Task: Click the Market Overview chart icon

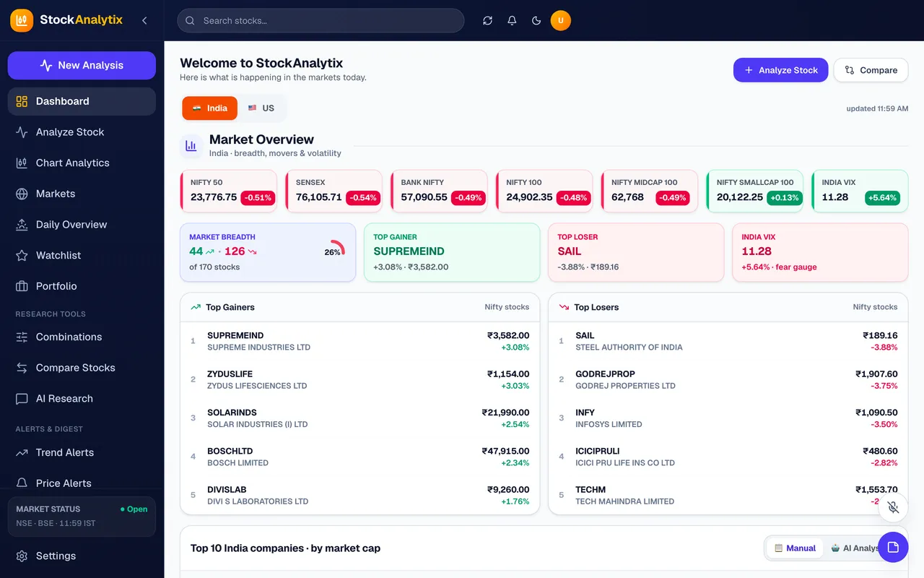Action: (x=191, y=146)
